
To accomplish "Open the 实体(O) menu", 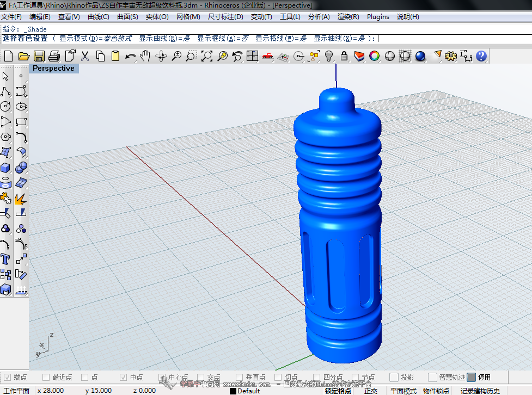I will pyautogui.click(x=157, y=17).
